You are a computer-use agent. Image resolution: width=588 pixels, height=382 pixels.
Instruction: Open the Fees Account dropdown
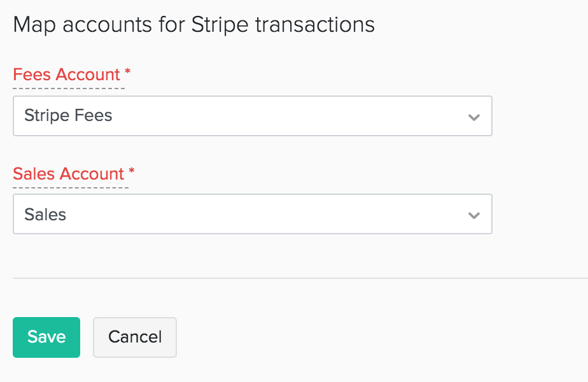(252, 116)
